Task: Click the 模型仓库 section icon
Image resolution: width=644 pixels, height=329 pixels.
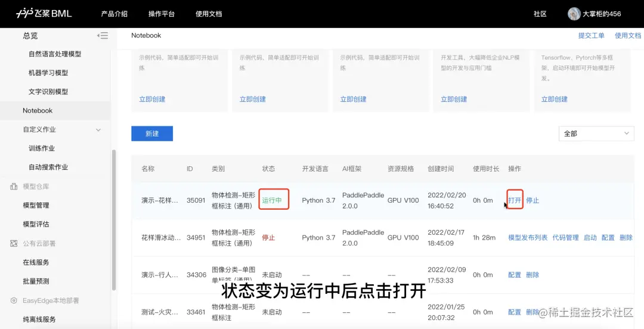Action: [x=14, y=187]
